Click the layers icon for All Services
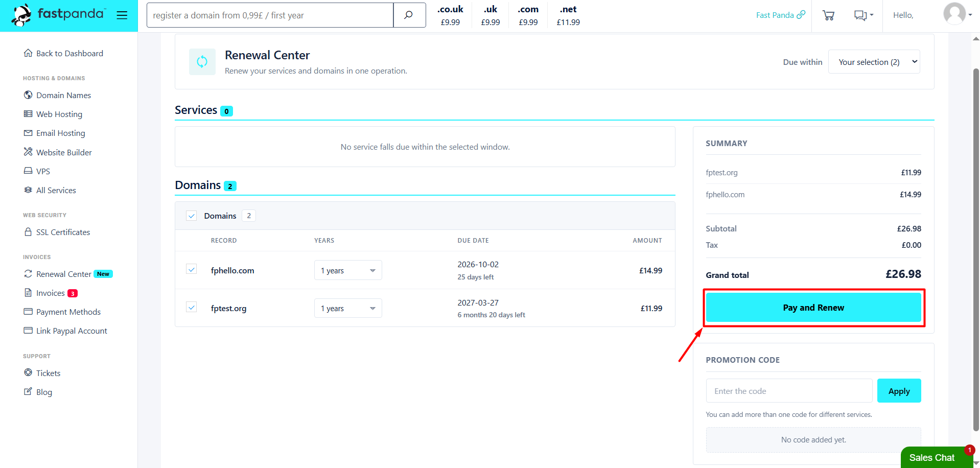 [x=28, y=190]
